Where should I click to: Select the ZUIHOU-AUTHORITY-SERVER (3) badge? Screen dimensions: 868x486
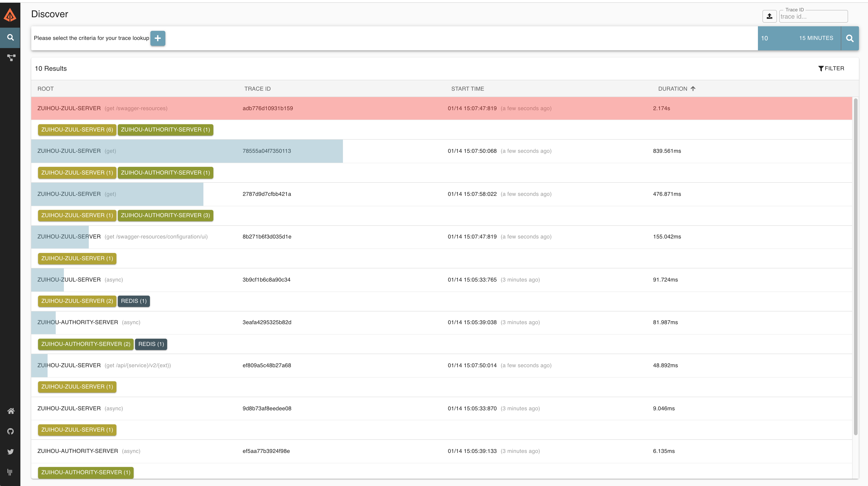pos(165,215)
